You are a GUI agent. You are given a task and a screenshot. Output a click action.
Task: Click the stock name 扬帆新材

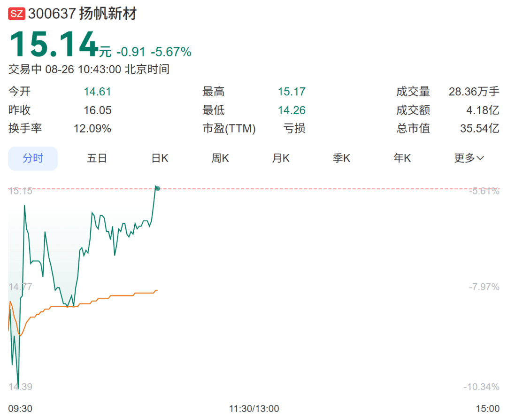[108, 14]
